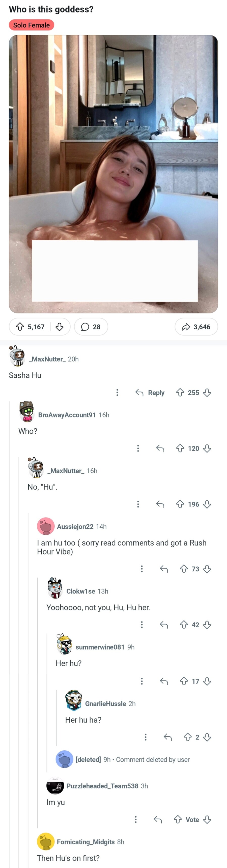Select the "Solo Female" flair tag

click(31, 25)
